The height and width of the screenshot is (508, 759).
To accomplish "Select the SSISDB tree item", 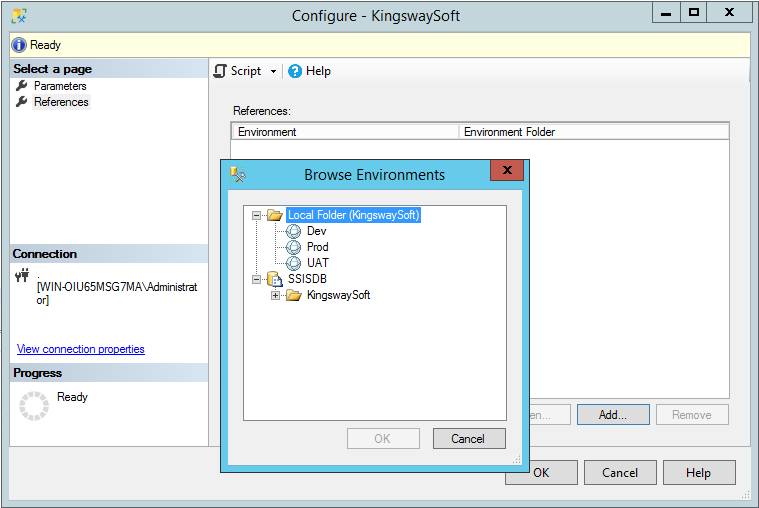I will [x=307, y=279].
